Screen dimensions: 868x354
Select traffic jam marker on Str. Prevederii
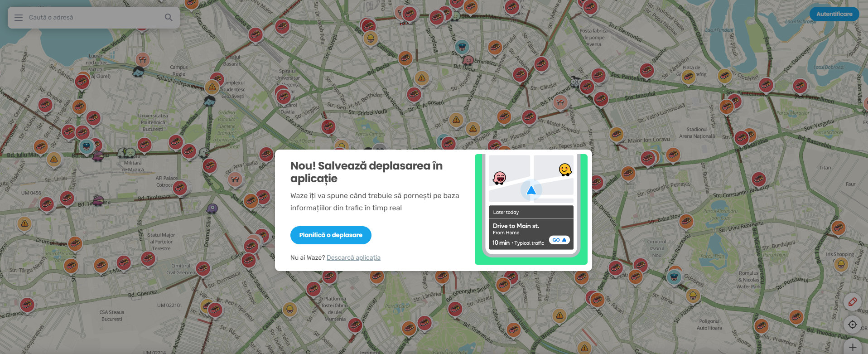(761, 326)
